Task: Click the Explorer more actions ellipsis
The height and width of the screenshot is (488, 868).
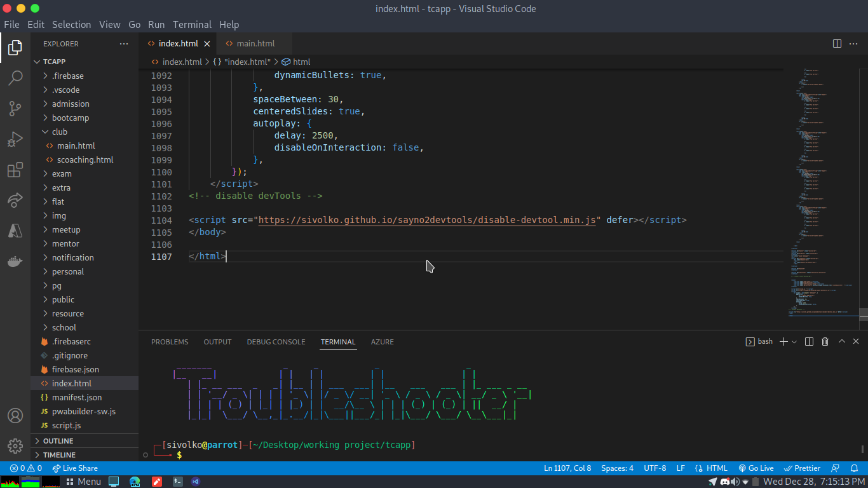Action: 124,44
